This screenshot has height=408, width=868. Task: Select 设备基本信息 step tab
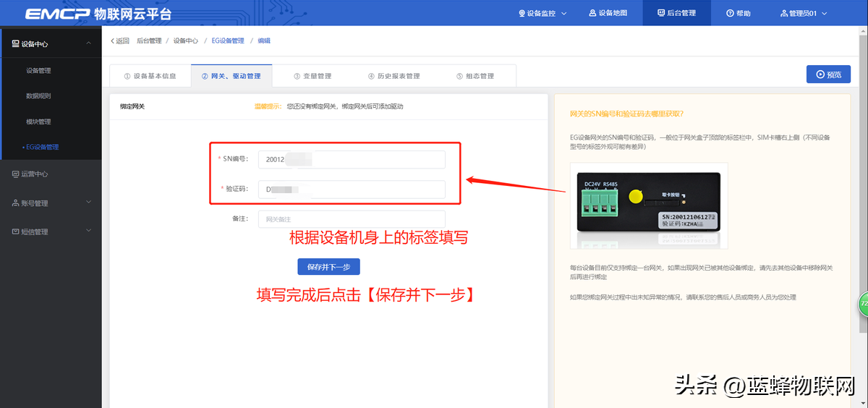(150, 76)
